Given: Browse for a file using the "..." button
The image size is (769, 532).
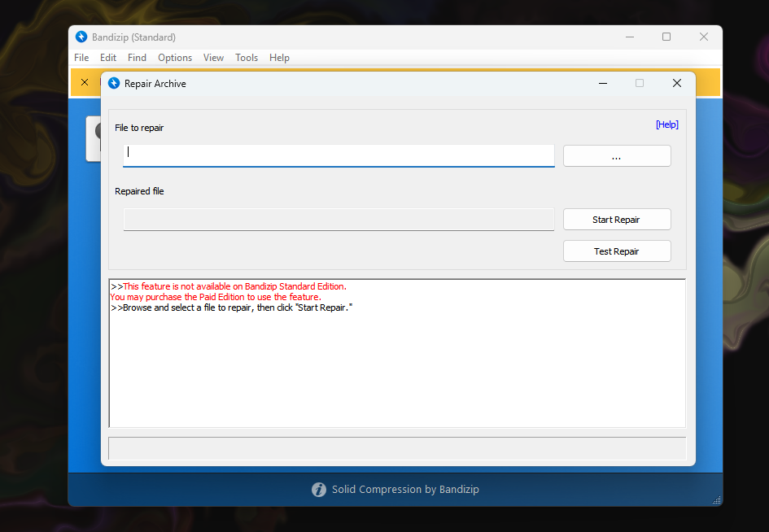Looking at the screenshot, I should (x=616, y=156).
